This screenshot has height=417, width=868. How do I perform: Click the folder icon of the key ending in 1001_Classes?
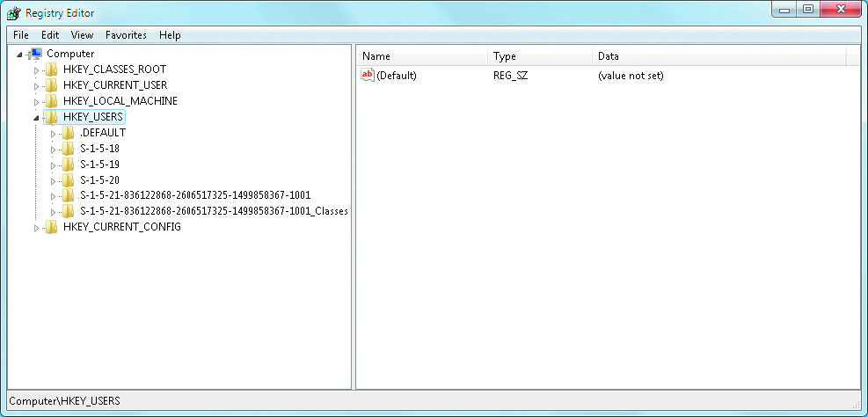point(68,211)
